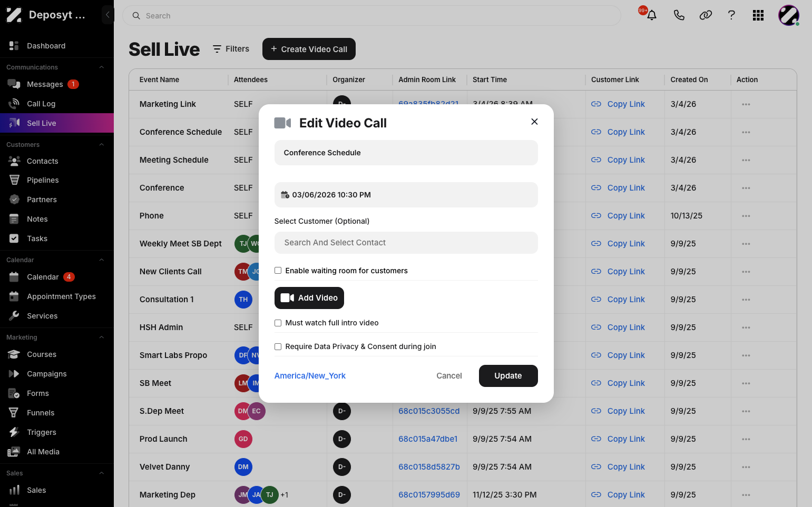The height and width of the screenshot is (507, 812).
Task: Open the notifications bell
Action: (x=652, y=15)
